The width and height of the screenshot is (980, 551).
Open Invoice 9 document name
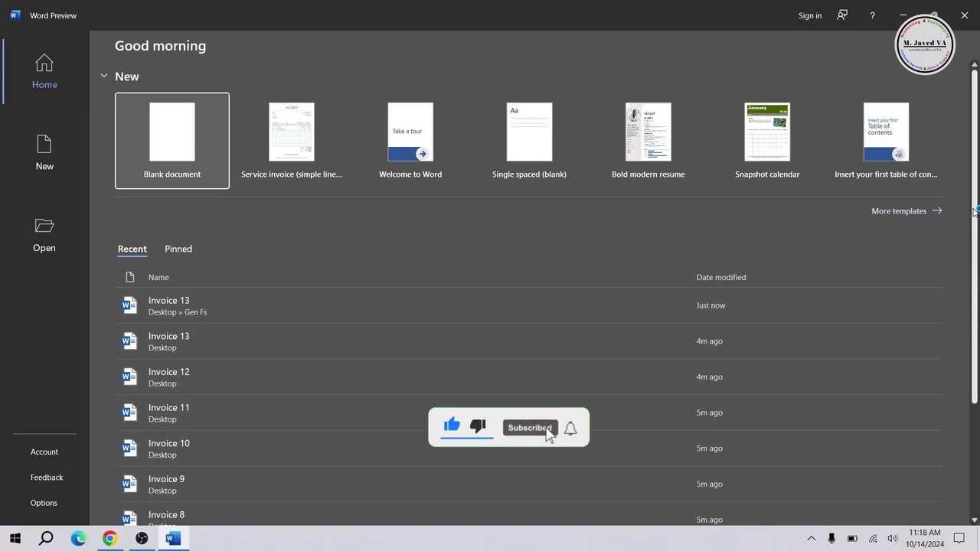coord(166,479)
